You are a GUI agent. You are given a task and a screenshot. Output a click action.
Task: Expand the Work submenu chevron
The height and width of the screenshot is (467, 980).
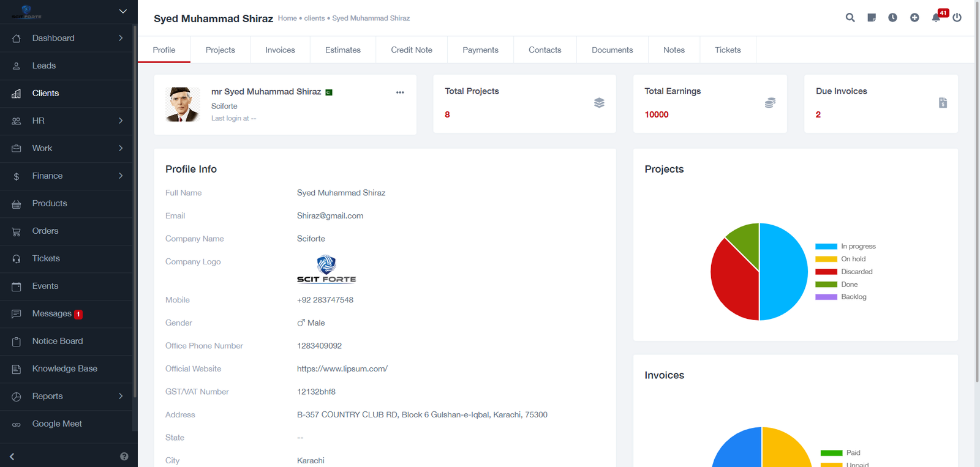pos(121,148)
